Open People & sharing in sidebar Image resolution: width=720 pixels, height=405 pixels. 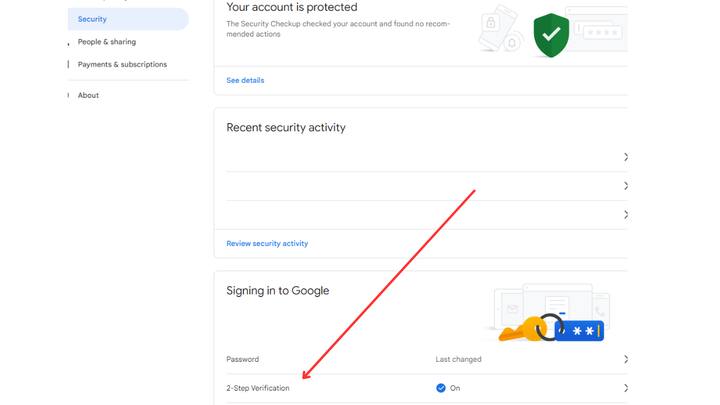(x=107, y=42)
